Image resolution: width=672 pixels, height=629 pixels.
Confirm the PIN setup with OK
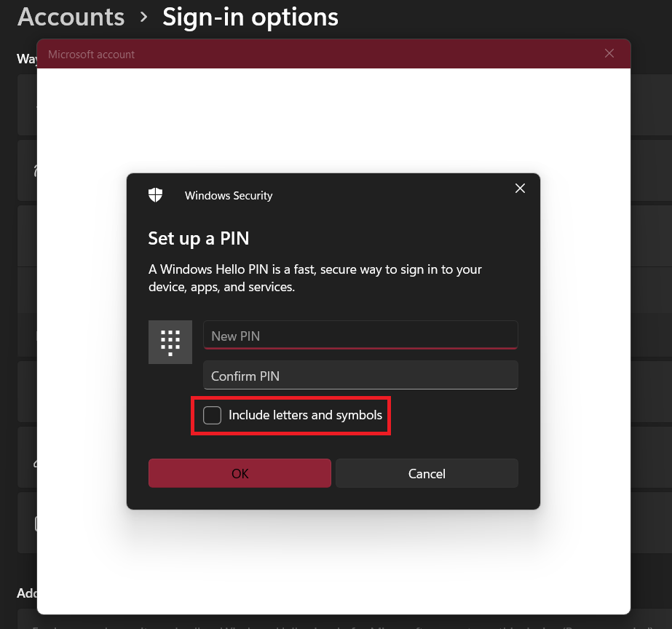[x=240, y=473]
